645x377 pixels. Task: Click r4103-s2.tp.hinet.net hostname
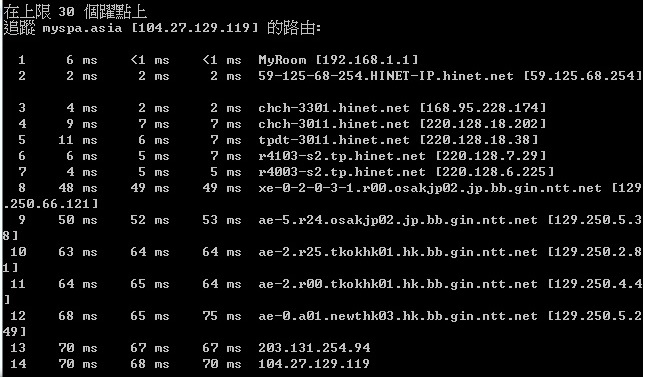click(342, 156)
